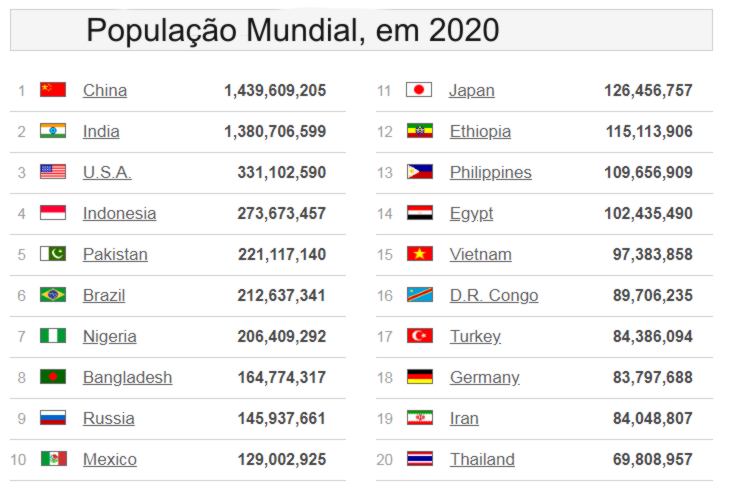Click the Germany flag icon
Viewport: 731px width, 497px height.
pos(419,377)
